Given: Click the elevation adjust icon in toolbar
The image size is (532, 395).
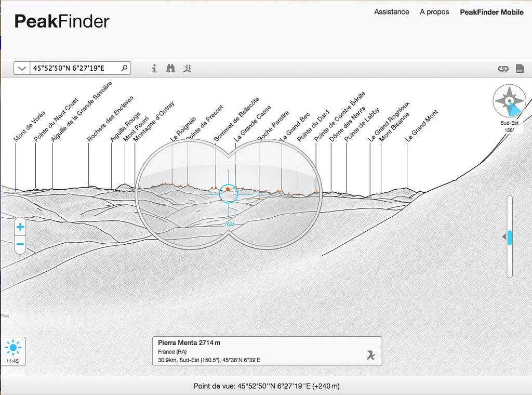Looking at the screenshot, I should (188, 69).
